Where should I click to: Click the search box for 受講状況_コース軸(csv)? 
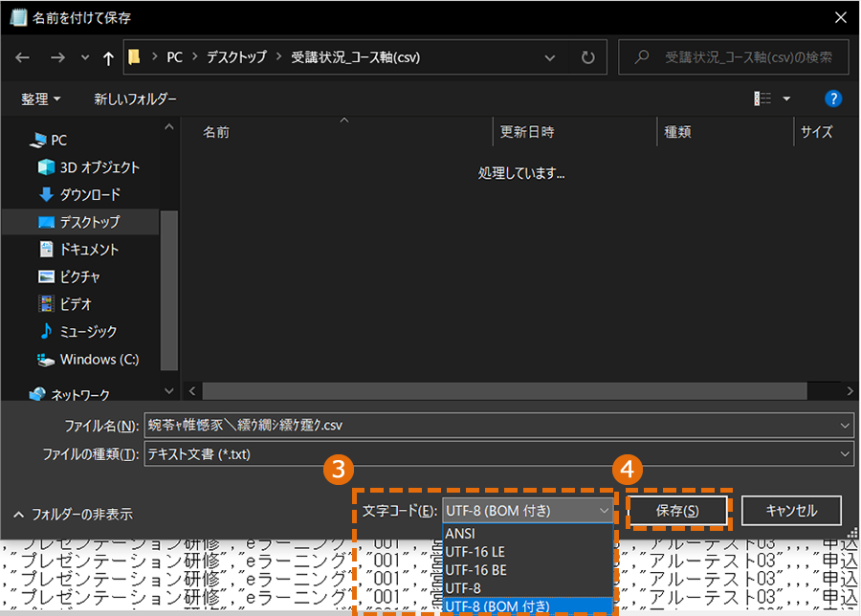point(736,57)
